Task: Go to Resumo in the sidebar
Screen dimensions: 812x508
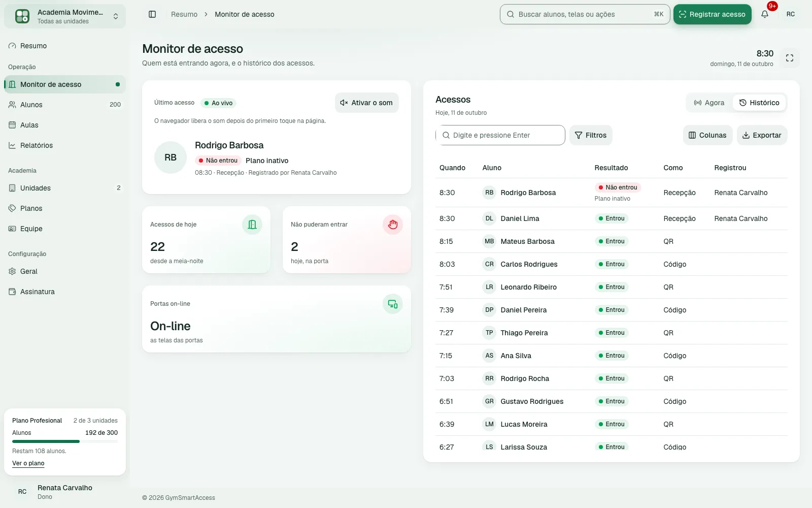Action: tap(65, 46)
